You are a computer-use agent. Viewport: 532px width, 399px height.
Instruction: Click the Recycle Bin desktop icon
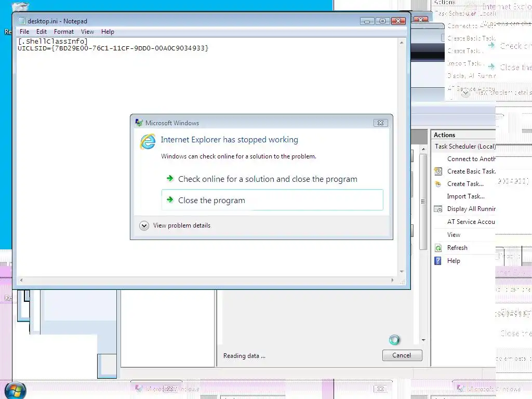(20, 6)
